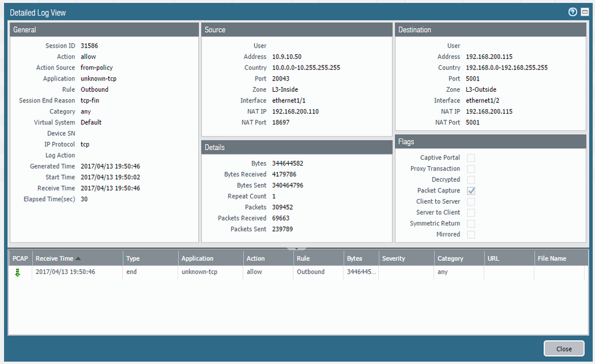
Task: Check the Mirrored flag checkbox
Action: (471, 235)
